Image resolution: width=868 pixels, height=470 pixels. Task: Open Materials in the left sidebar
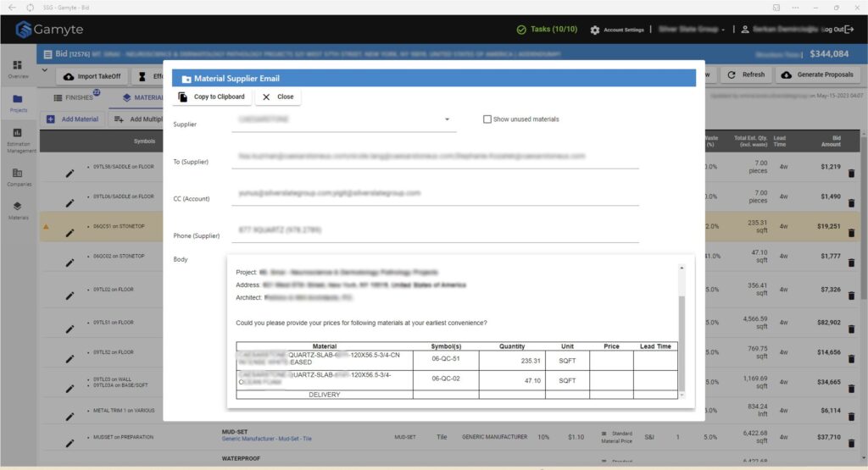coord(18,210)
